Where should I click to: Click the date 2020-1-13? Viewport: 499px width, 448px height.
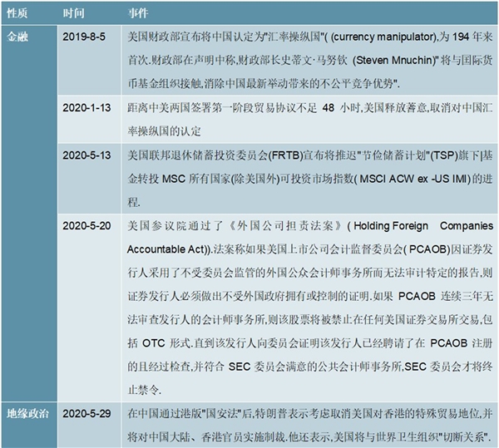coord(86,108)
